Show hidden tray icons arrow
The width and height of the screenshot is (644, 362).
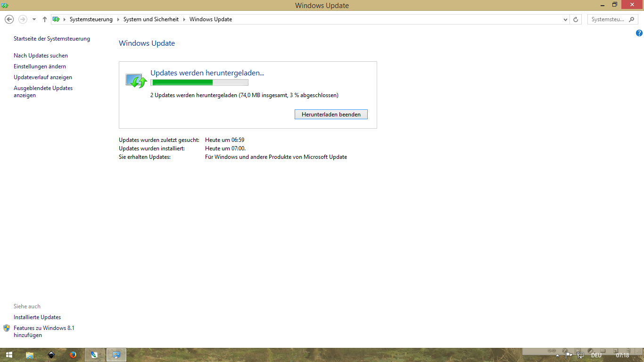pyautogui.click(x=558, y=355)
